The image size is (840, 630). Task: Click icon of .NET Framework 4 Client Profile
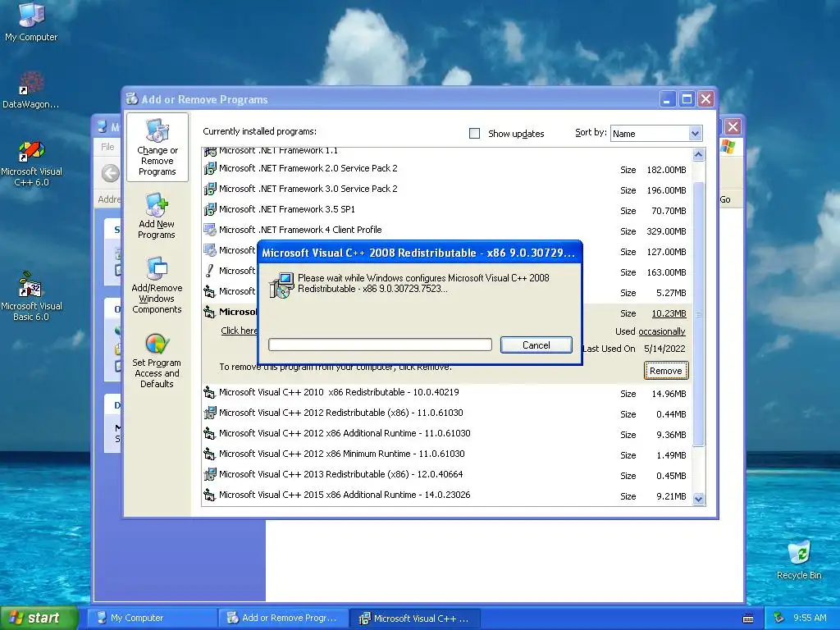coord(210,230)
